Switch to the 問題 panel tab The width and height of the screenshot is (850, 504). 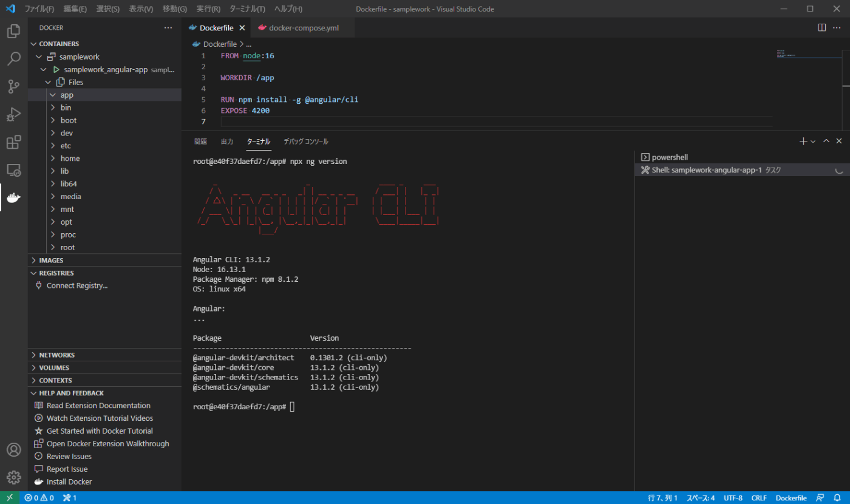tap(200, 141)
